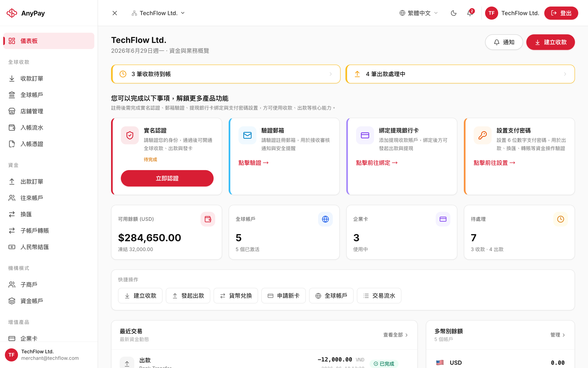
Task: Click the clock icon on the 待處理 stat card
Action: pyautogui.click(x=561, y=219)
